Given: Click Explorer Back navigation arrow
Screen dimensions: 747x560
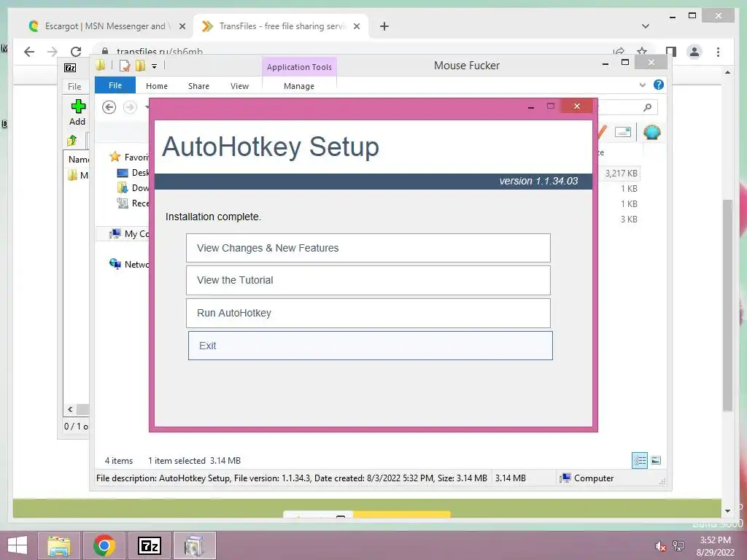Looking at the screenshot, I should (109, 107).
